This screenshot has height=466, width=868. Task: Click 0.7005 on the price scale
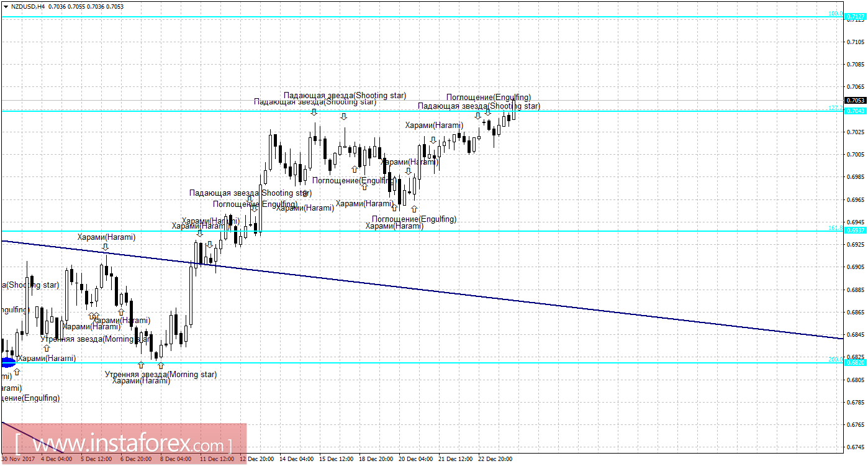click(856, 154)
